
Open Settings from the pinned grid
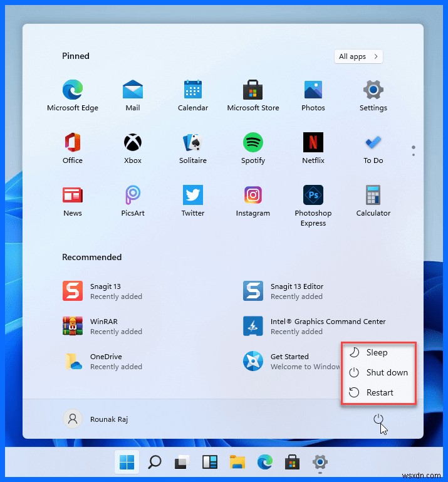pos(373,96)
